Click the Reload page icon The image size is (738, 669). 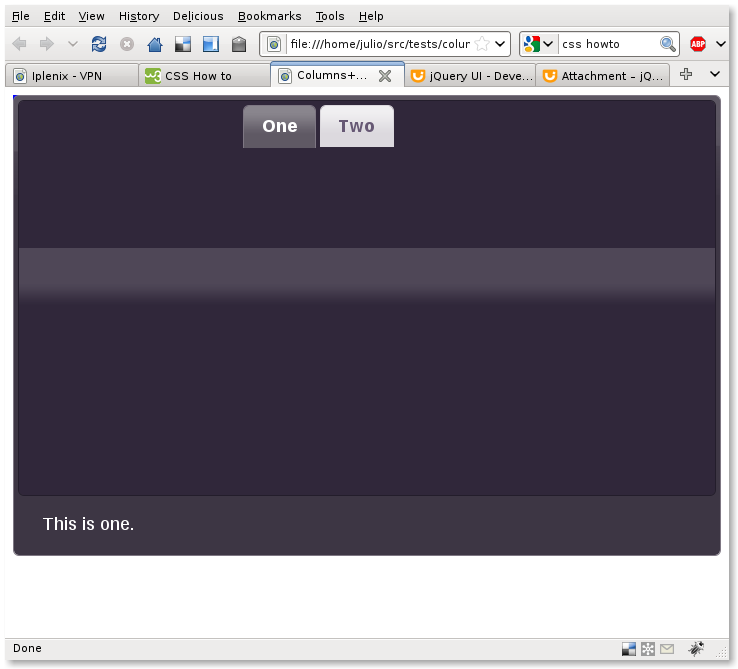click(x=99, y=44)
